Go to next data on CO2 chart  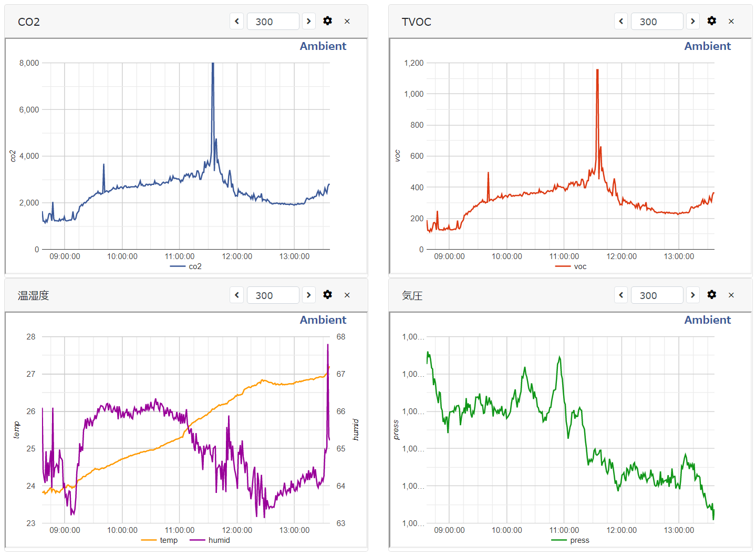click(309, 21)
